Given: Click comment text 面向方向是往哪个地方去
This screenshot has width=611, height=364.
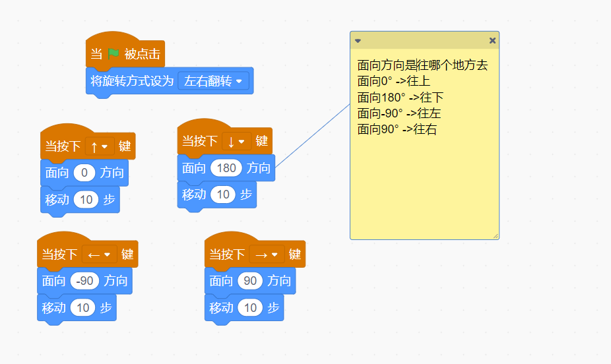Looking at the screenshot, I should pos(422,65).
